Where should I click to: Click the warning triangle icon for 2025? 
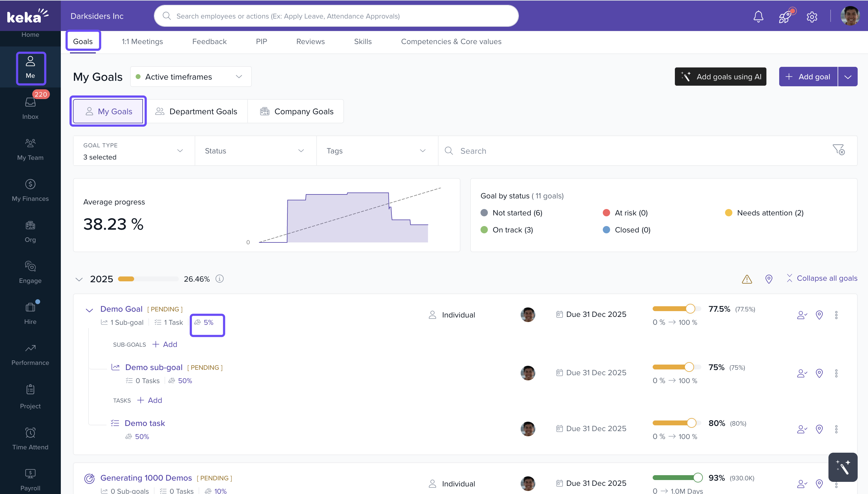(x=747, y=279)
